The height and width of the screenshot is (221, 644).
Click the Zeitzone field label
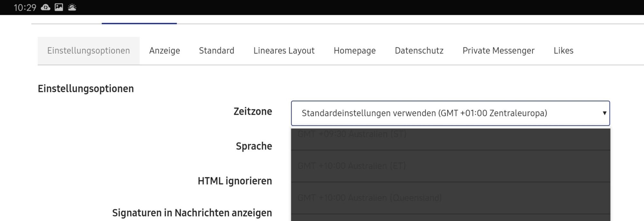pos(253,111)
